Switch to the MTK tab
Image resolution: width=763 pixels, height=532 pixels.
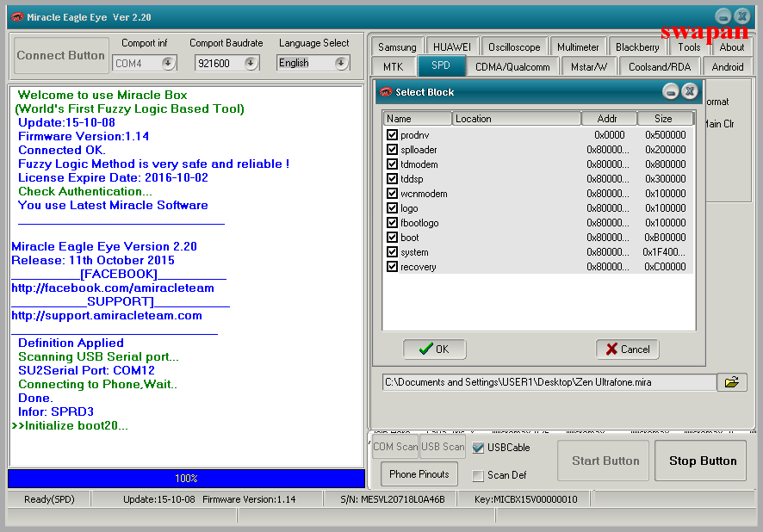(394, 66)
